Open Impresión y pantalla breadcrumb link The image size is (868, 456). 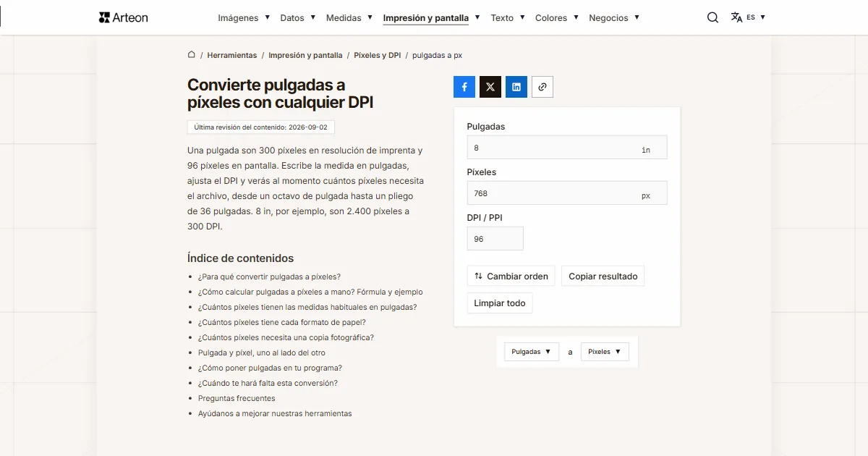point(305,55)
